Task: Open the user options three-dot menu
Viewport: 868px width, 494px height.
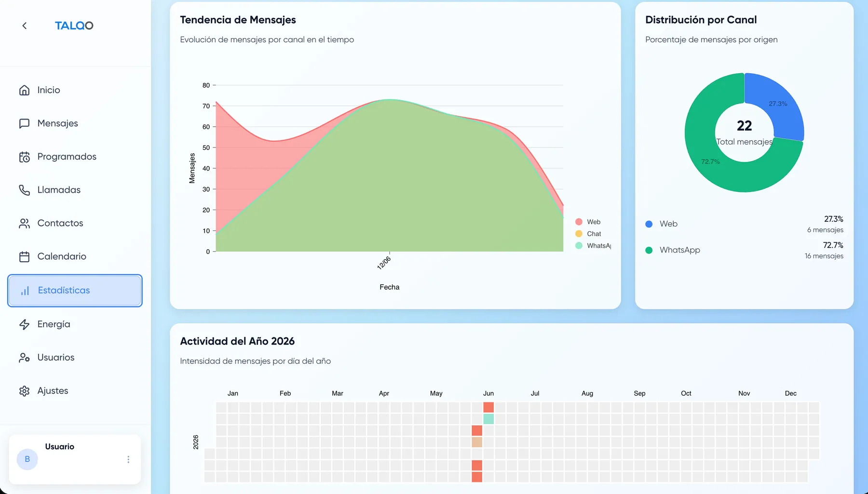Action: pos(128,459)
